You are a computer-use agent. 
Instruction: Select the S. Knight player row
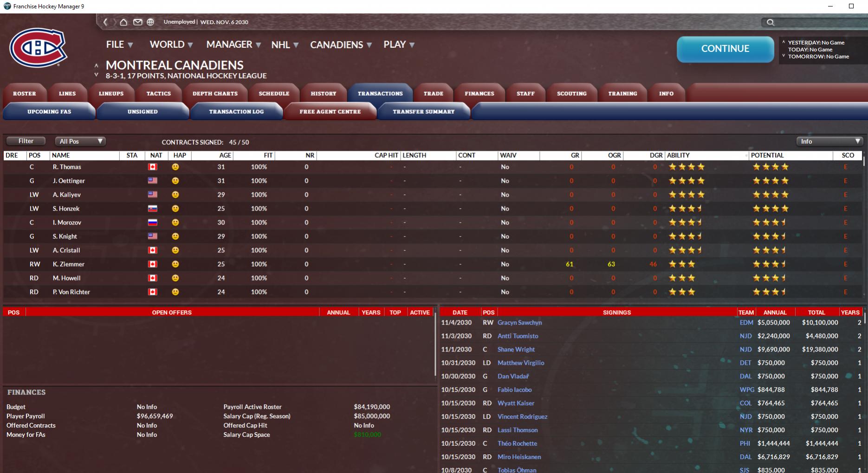[x=433, y=236]
